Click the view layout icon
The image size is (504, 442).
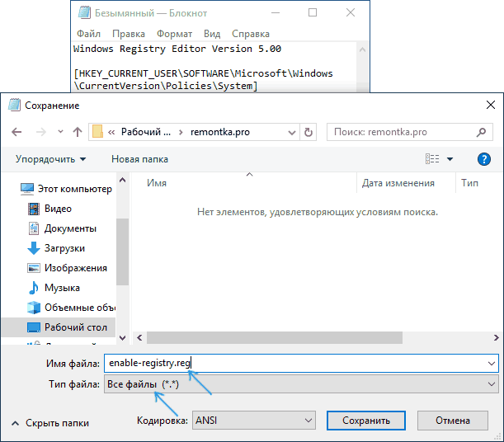tap(433, 159)
